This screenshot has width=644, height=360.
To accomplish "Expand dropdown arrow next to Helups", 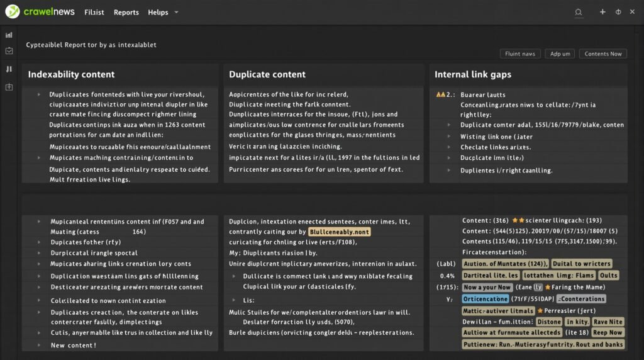I will pos(176,13).
